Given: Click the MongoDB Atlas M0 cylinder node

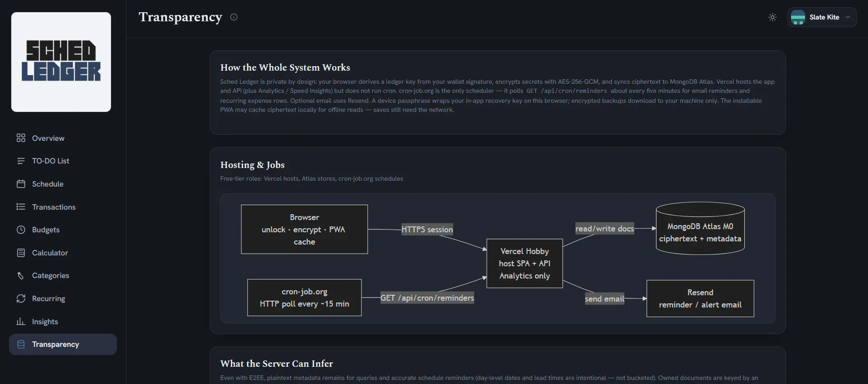Looking at the screenshot, I should [700, 228].
